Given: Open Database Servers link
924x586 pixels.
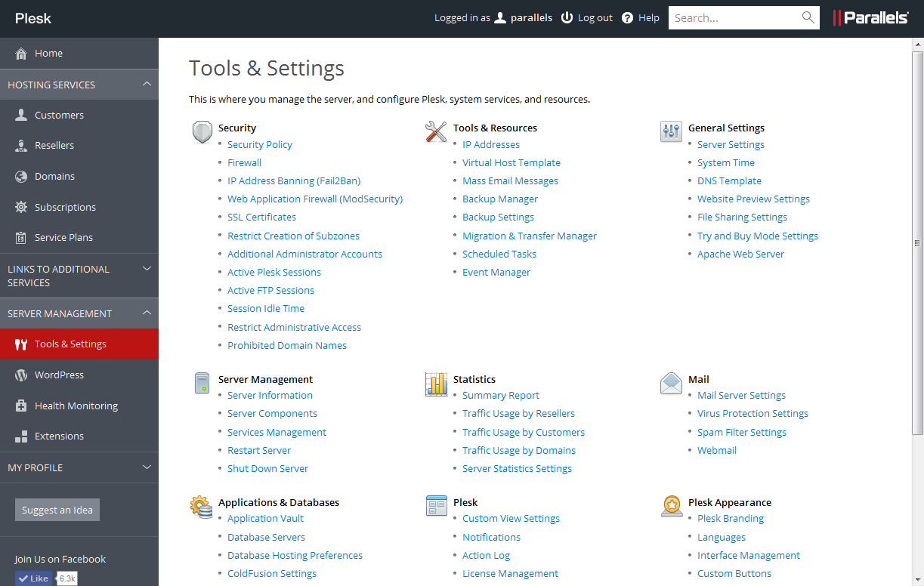Looking at the screenshot, I should [266, 537].
